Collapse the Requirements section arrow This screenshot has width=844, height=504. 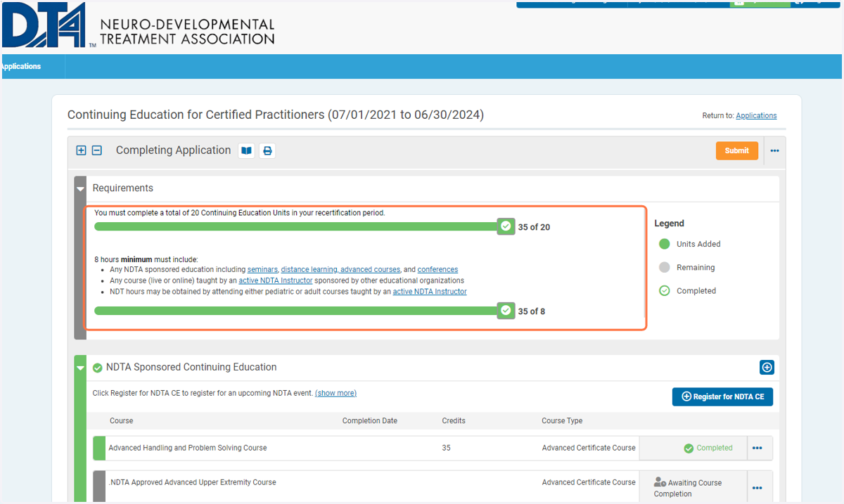point(80,189)
